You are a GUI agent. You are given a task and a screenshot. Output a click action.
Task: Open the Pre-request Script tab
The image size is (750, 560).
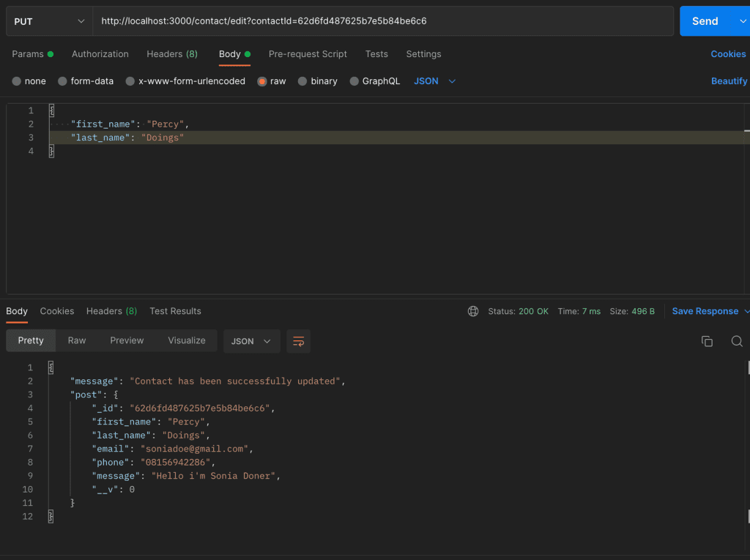click(308, 54)
